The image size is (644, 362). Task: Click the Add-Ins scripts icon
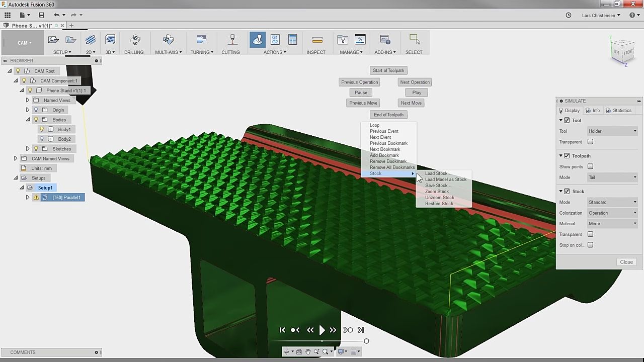[385, 40]
